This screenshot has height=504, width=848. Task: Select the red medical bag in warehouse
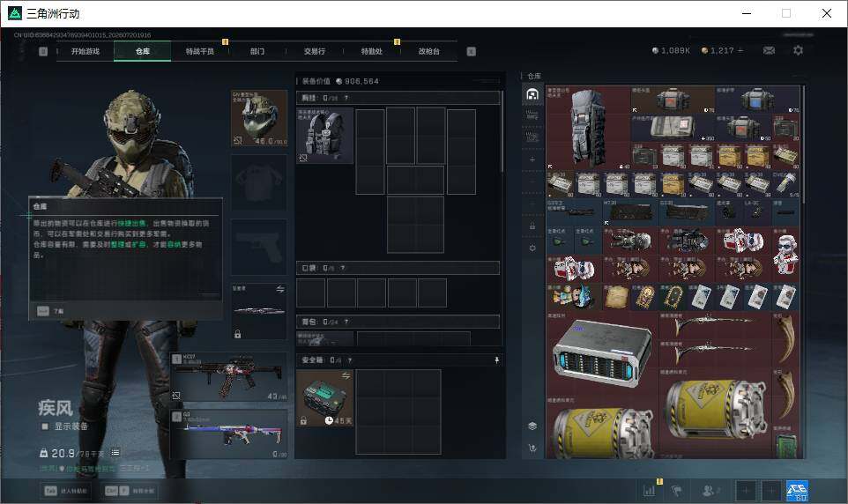[673, 100]
